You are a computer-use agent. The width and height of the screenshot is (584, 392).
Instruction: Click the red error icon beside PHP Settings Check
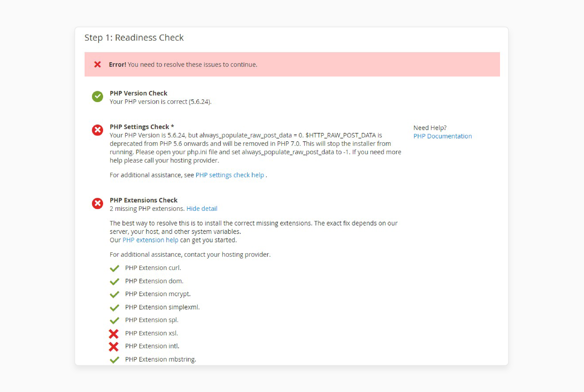click(x=97, y=130)
